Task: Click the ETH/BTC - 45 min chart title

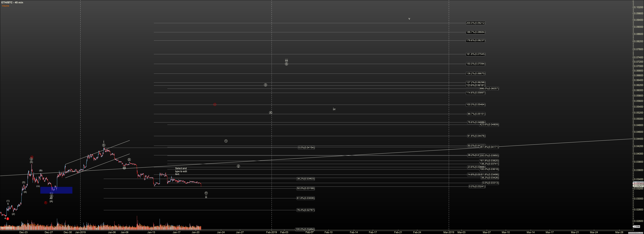Action: 12,3
